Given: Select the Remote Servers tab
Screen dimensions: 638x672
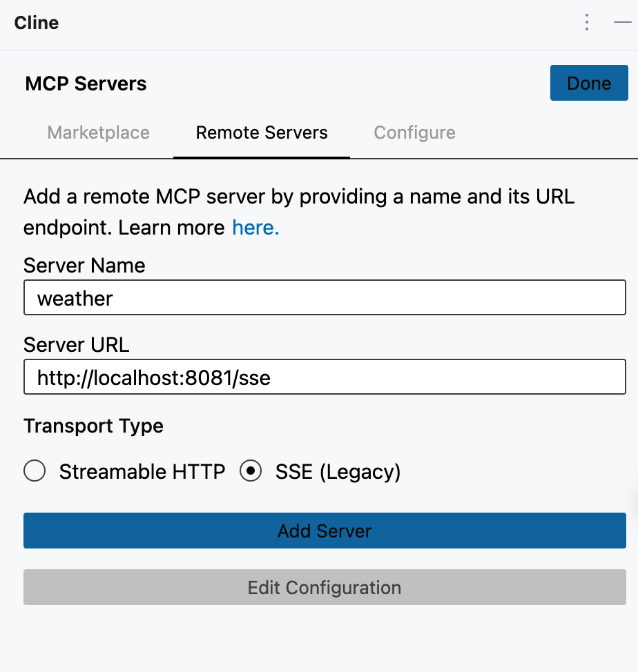Looking at the screenshot, I should tap(262, 132).
